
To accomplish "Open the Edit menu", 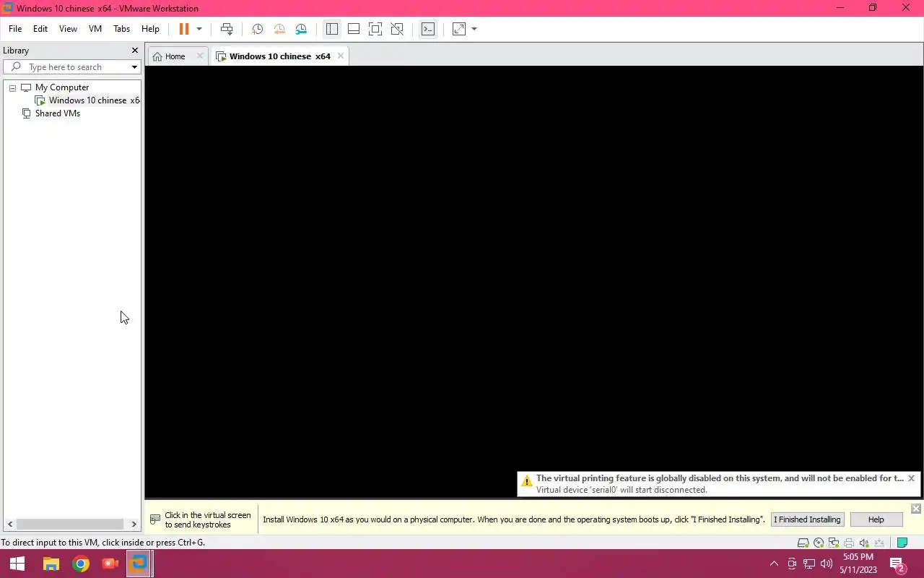I will pos(40,29).
